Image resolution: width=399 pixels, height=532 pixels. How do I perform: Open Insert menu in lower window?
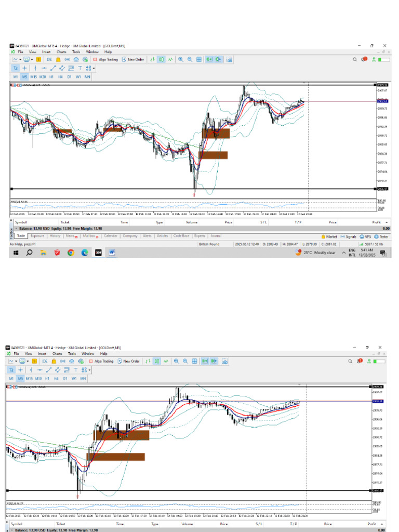[42, 353]
